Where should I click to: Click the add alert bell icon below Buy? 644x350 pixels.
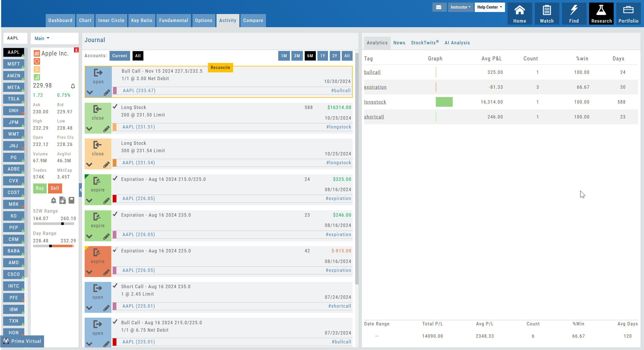coord(53,200)
